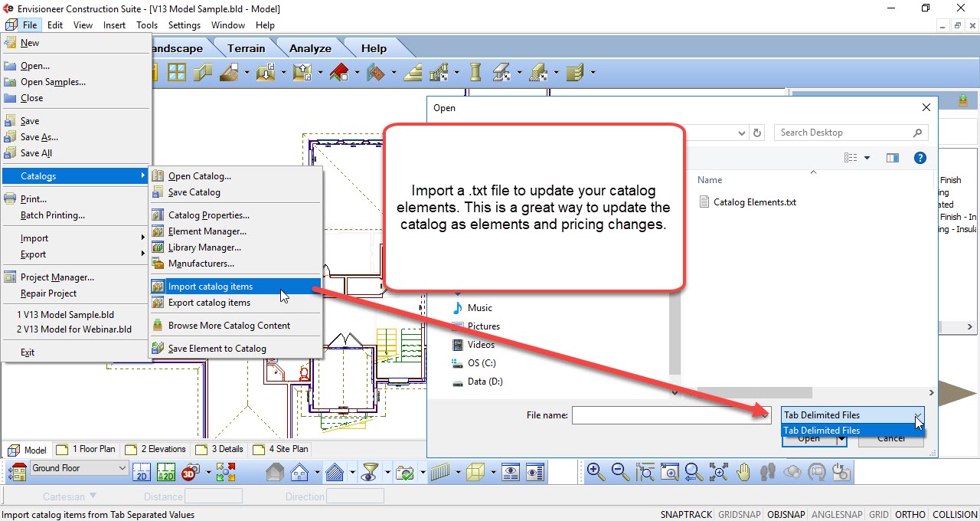Expand the view filter dropdown arrow
The width and height of the screenshot is (980, 521).
387,472
